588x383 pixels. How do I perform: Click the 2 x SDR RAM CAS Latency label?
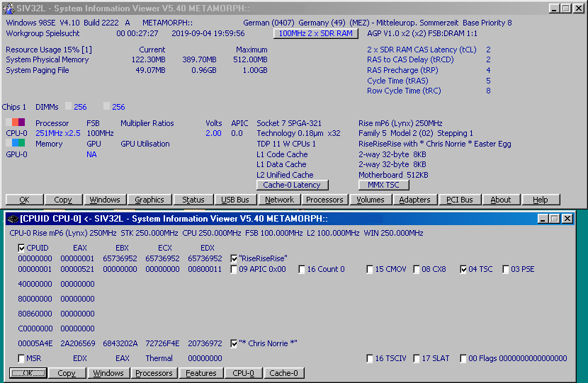422,50
